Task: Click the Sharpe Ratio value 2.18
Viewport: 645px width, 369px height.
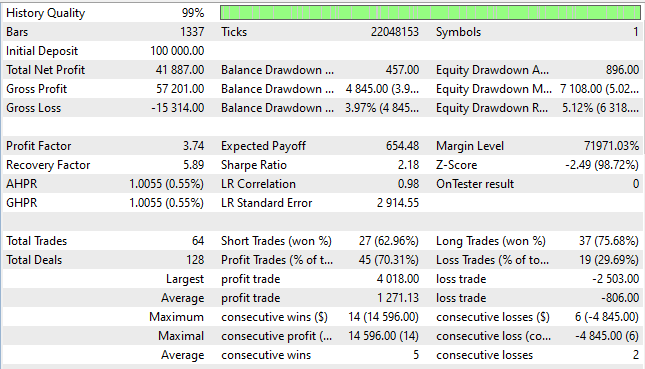Action: click(408, 165)
